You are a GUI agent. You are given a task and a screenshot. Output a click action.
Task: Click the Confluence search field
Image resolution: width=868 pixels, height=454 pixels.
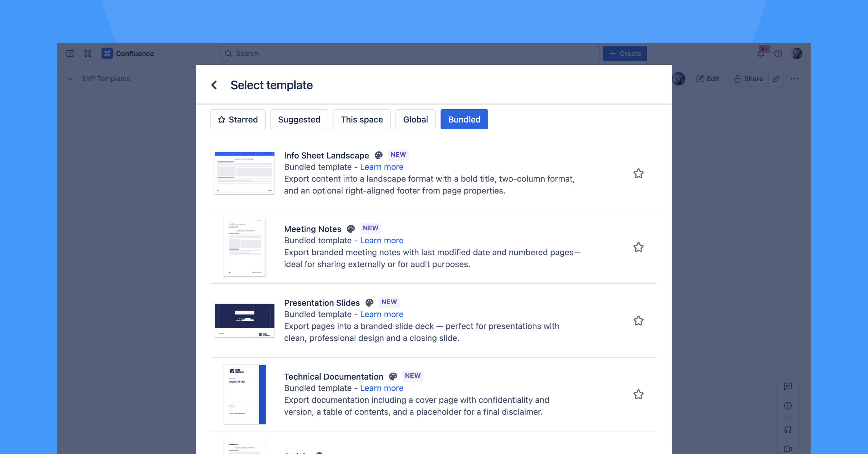[x=410, y=54]
